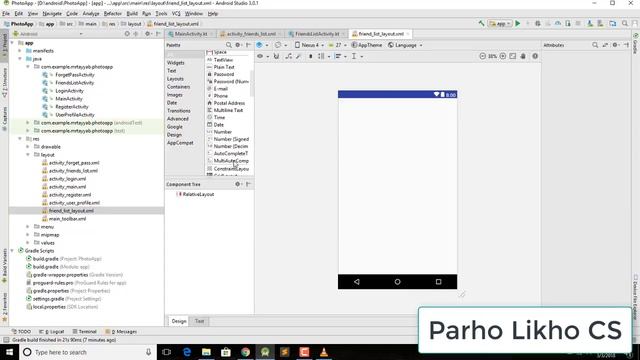Click the orientation rotate icon in the editor
Screen dimensions: 640x360
pyautogui.click(x=278, y=45)
